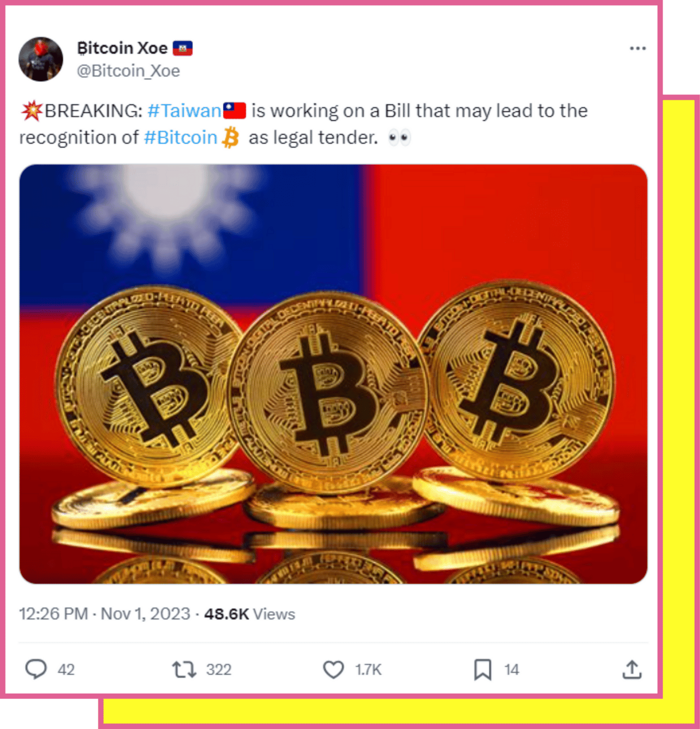Image resolution: width=700 pixels, height=729 pixels.
Task: Click the #Bitcoin hashtag link
Action: tap(180, 138)
